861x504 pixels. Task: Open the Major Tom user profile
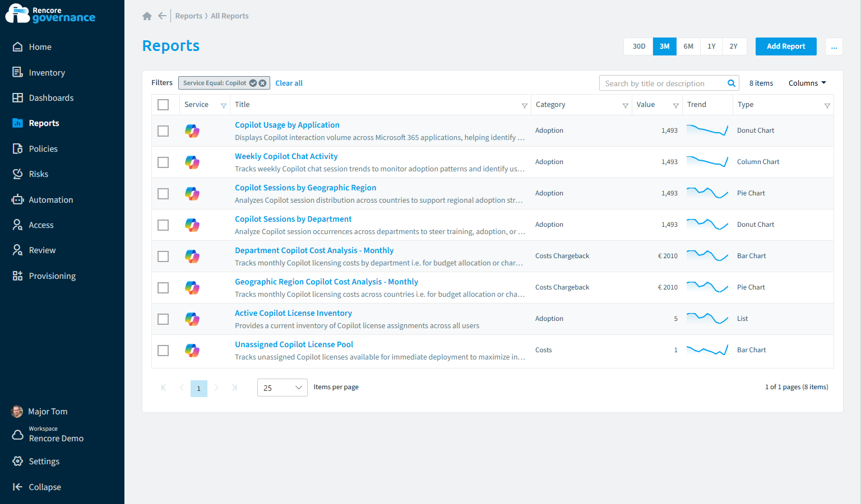39,412
